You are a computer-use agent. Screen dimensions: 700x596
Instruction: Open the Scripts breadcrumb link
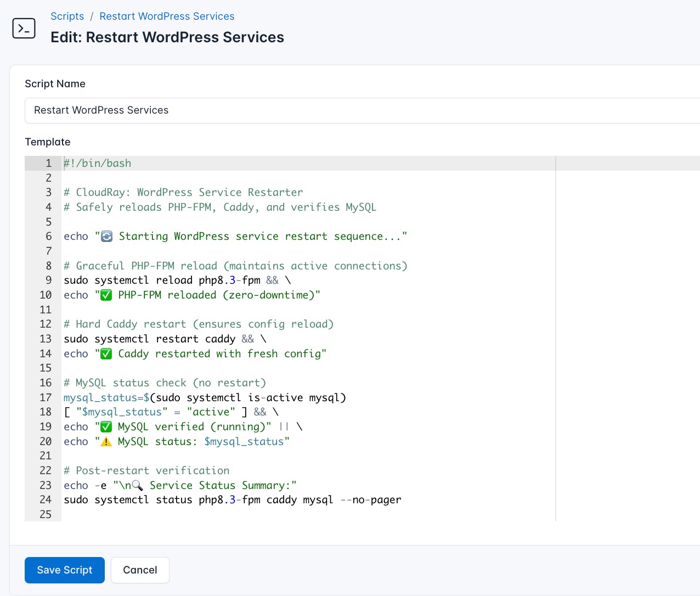click(67, 16)
